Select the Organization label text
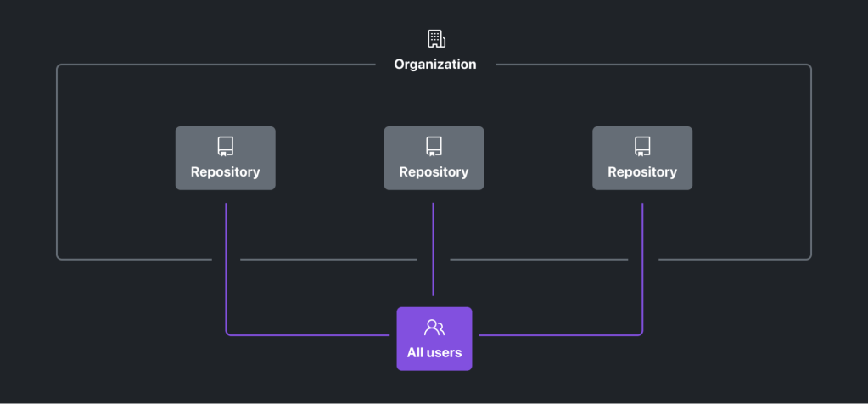 pos(435,65)
